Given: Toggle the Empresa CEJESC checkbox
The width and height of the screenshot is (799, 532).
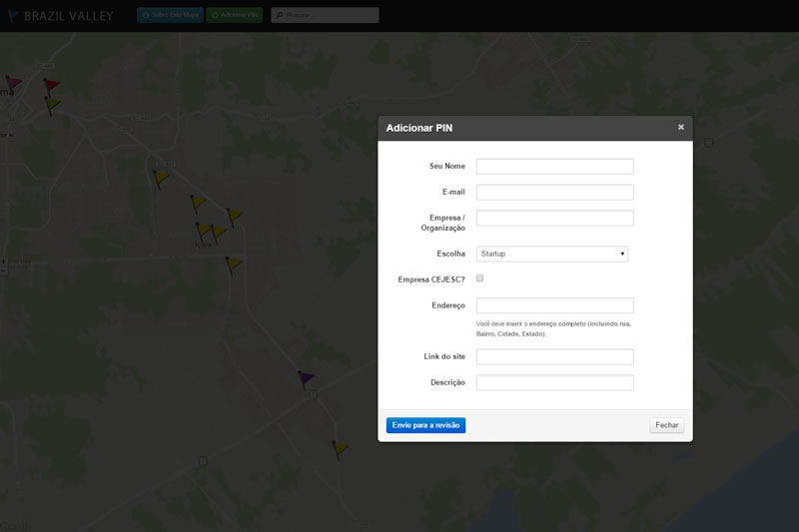Looking at the screenshot, I should (x=479, y=278).
